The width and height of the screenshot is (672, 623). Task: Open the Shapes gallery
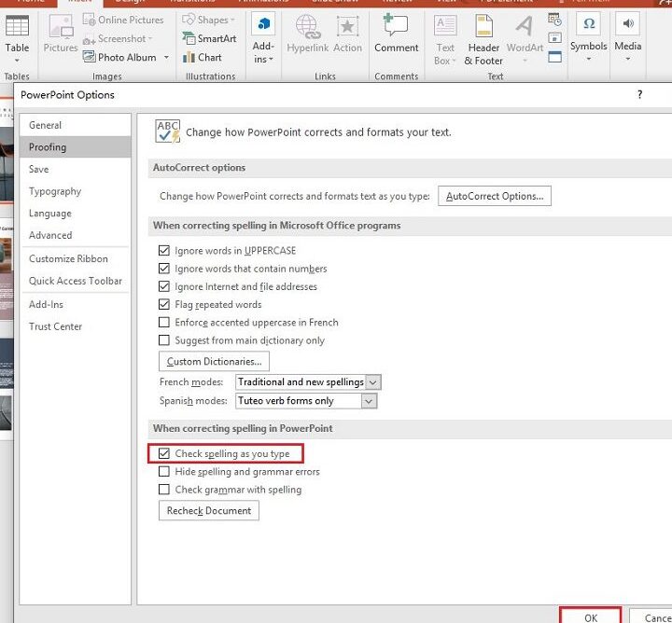209,20
